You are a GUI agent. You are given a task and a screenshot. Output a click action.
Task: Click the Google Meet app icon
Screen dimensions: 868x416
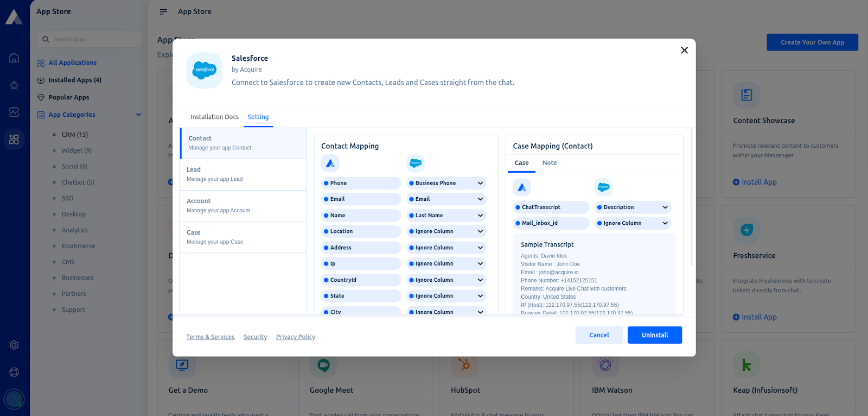pyautogui.click(x=323, y=365)
